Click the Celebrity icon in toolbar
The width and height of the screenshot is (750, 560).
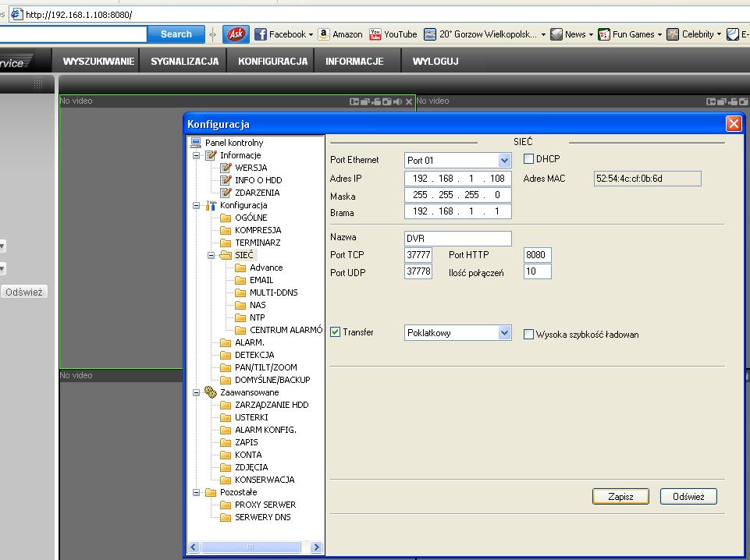click(x=673, y=34)
